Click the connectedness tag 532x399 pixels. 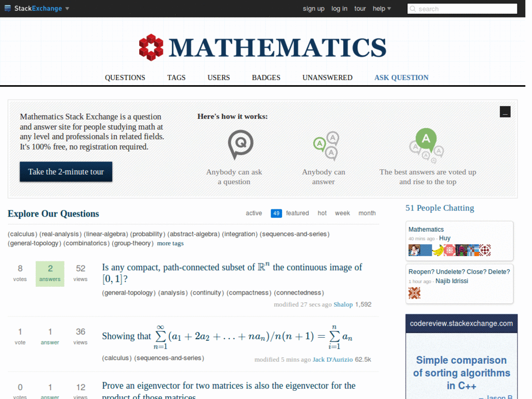[x=299, y=293]
